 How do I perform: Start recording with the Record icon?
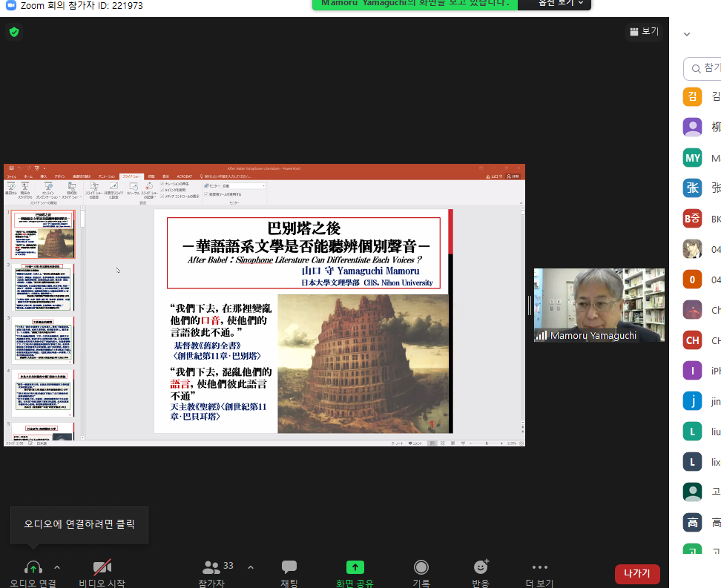click(421, 567)
